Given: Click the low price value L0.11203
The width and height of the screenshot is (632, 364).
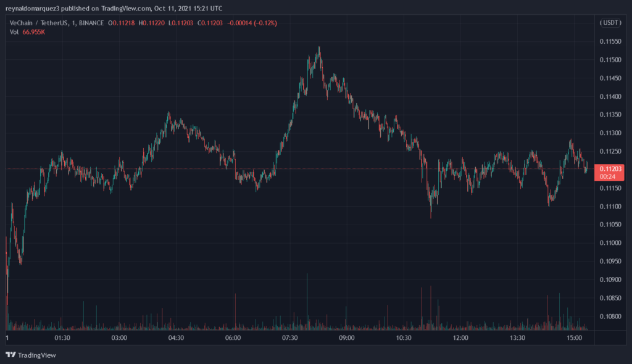Looking at the screenshot, I should tap(181, 23).
